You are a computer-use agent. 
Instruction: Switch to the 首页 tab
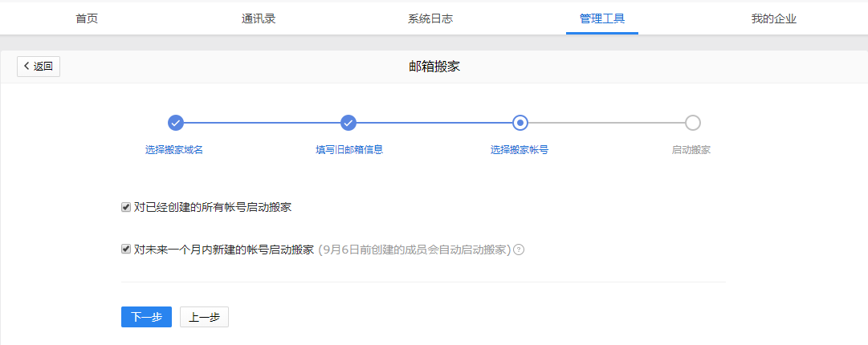click(x=87, y=18)
